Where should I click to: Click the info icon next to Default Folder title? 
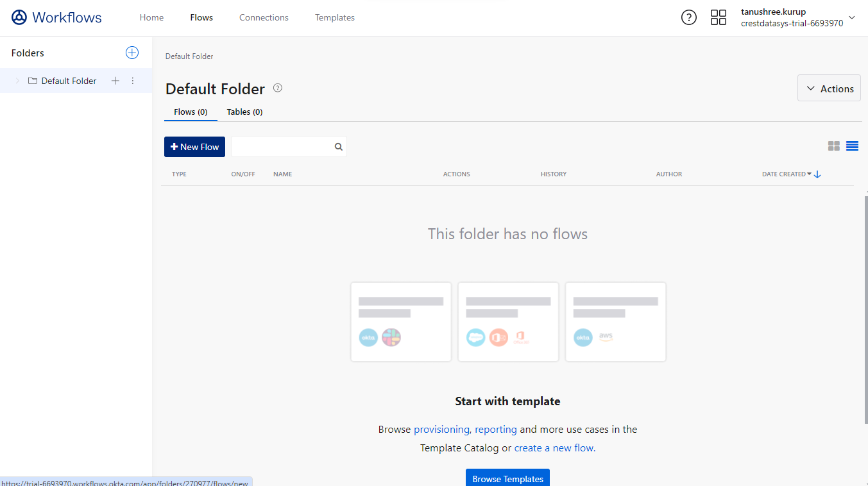(x=278, y=88)
